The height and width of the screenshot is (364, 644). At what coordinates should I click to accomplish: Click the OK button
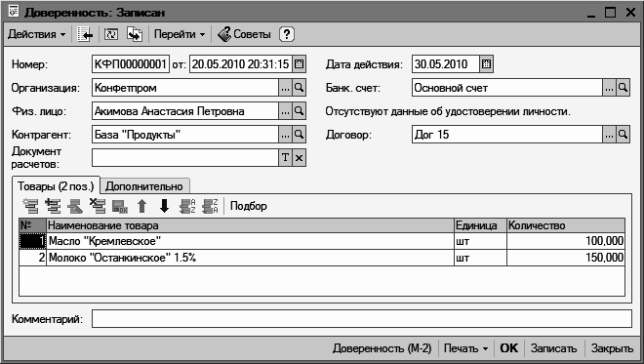coord(509,348)
